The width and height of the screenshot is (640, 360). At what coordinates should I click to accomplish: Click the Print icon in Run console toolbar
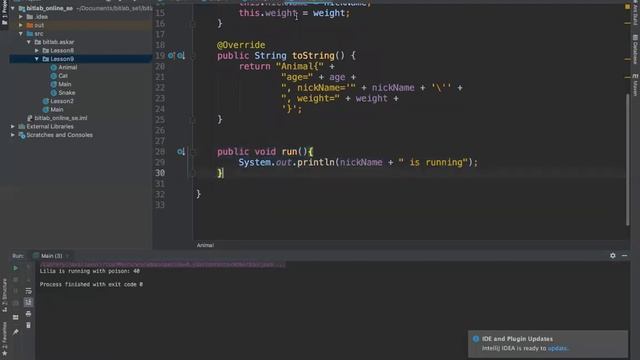point(28,314)
